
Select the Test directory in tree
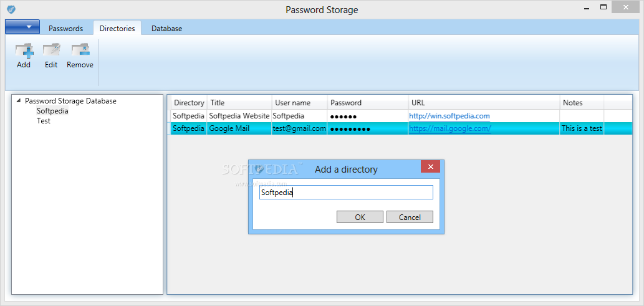44,121
